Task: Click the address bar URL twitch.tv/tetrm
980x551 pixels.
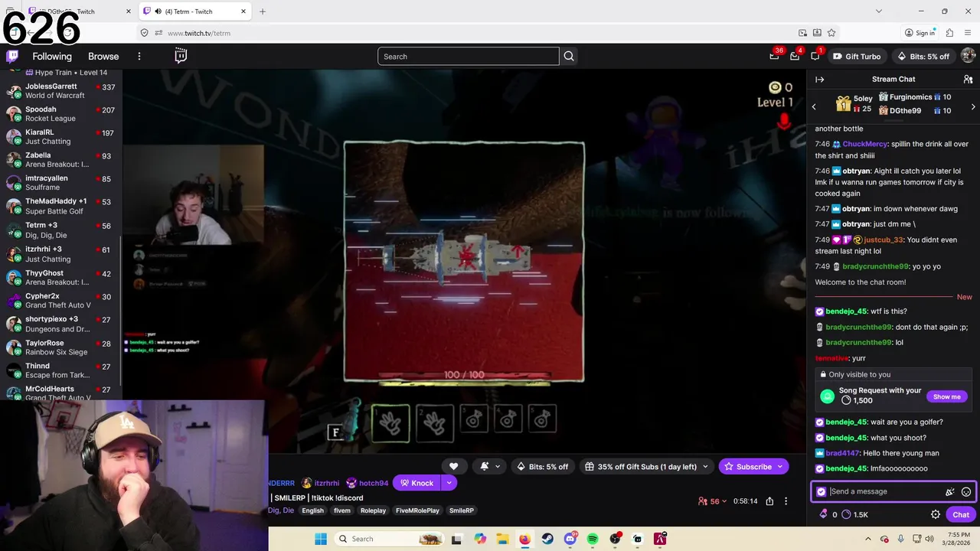Action: pos(199,33)
